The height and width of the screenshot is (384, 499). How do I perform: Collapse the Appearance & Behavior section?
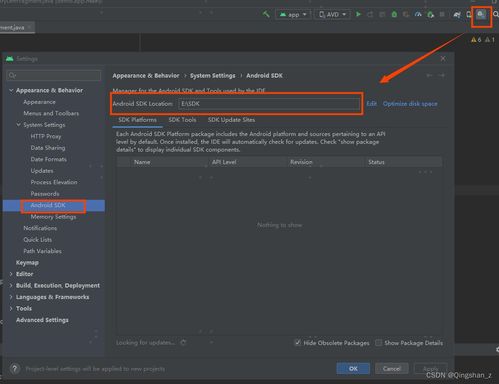[11, 90]
